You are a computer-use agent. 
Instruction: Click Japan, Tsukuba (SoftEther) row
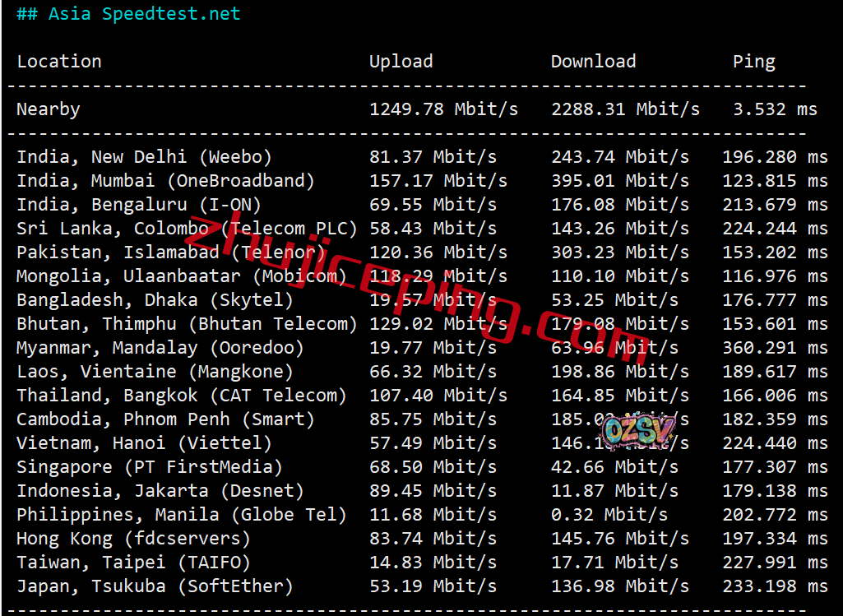155,586
